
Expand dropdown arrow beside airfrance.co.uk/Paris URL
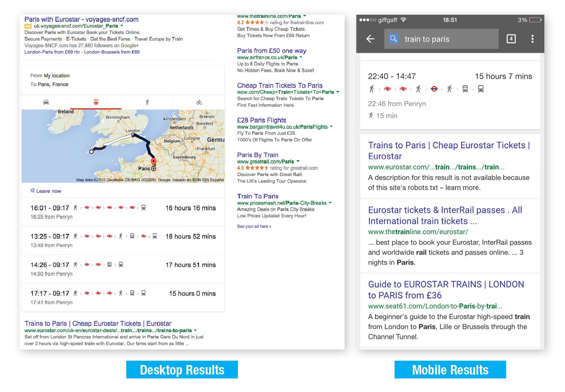tap(301, 57)
